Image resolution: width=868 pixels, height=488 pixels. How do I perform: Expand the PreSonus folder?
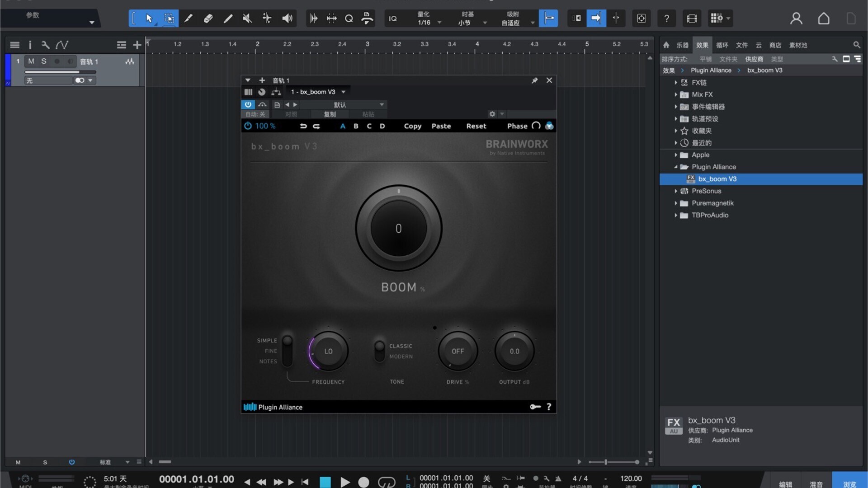coord(676,191)
